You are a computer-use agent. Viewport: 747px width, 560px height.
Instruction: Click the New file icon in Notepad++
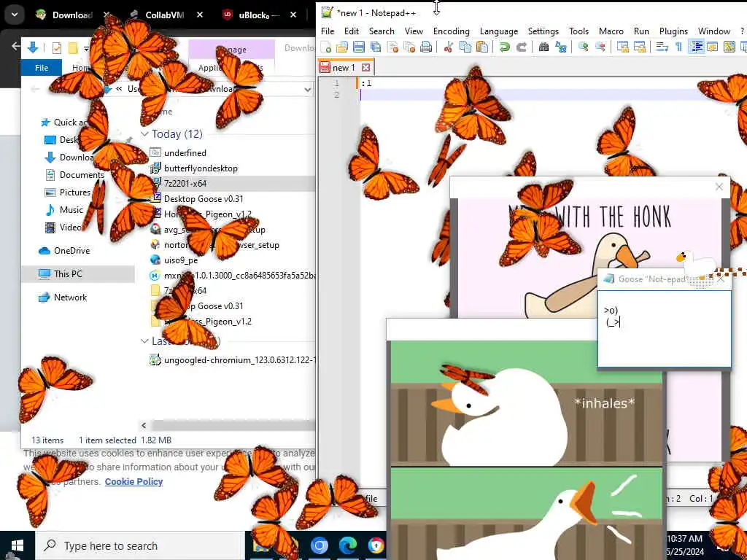(326, 47)
